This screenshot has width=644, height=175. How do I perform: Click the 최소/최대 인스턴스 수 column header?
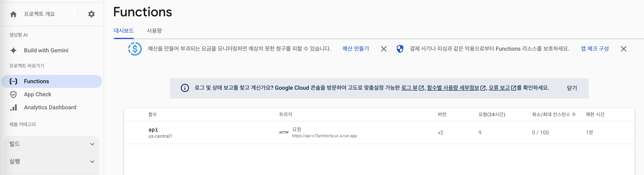554,114
